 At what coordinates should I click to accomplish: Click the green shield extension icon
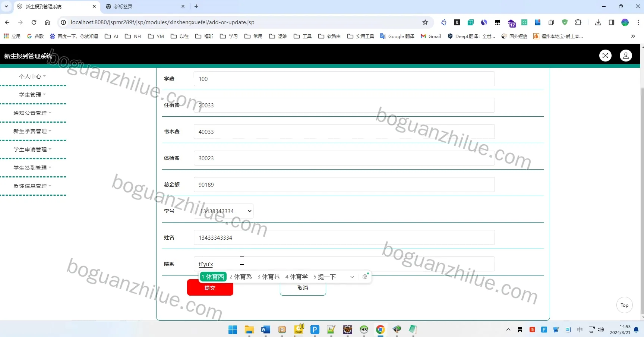(x=565, y=22)
